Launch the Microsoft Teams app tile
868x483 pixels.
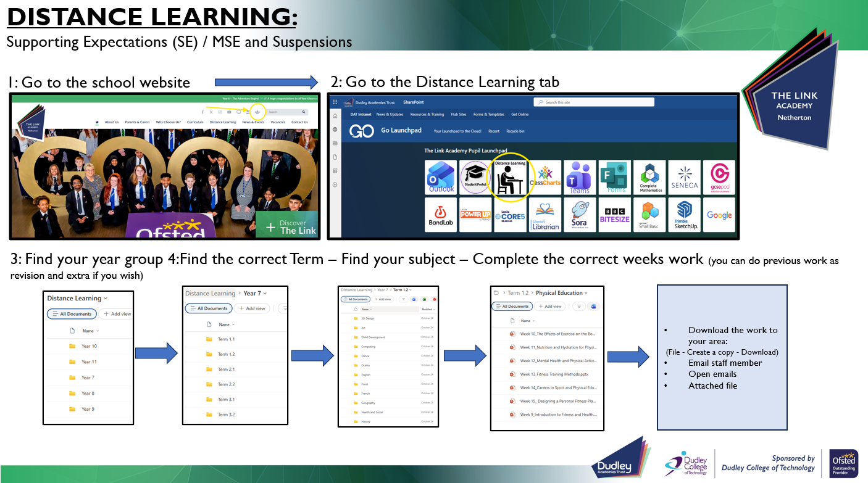[x=580, y=178]
